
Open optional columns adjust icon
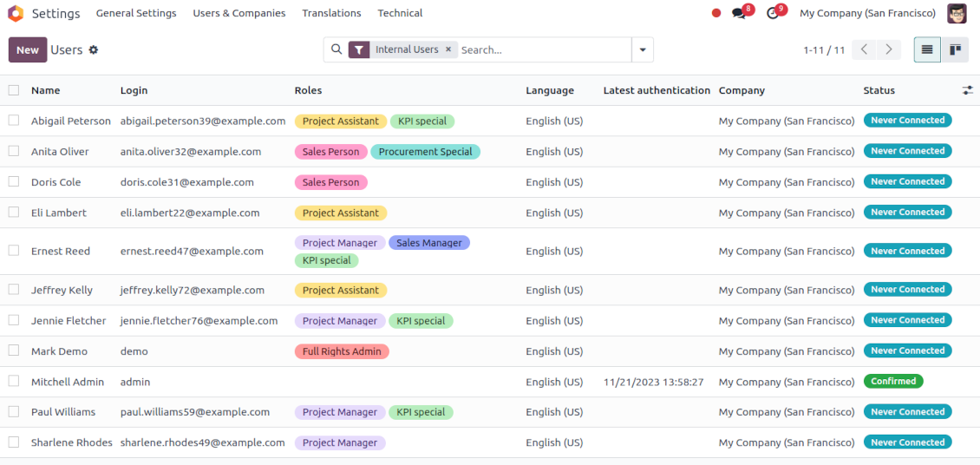point(968,90)
